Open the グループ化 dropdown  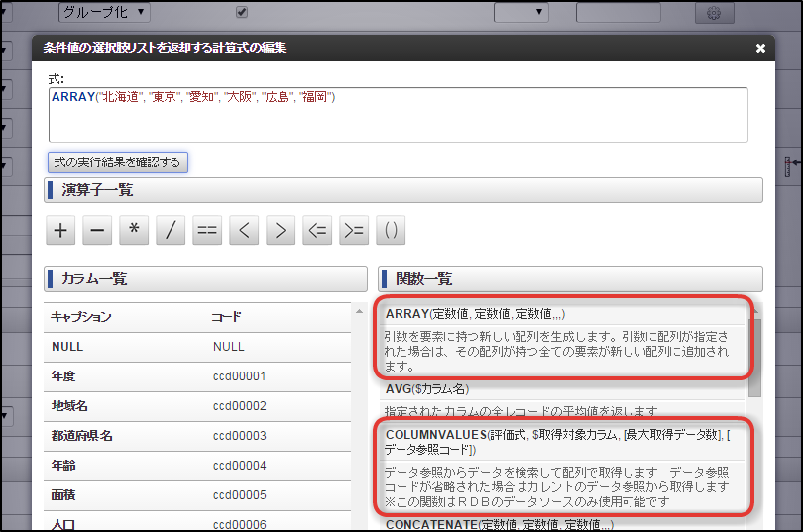click(104, 12)
